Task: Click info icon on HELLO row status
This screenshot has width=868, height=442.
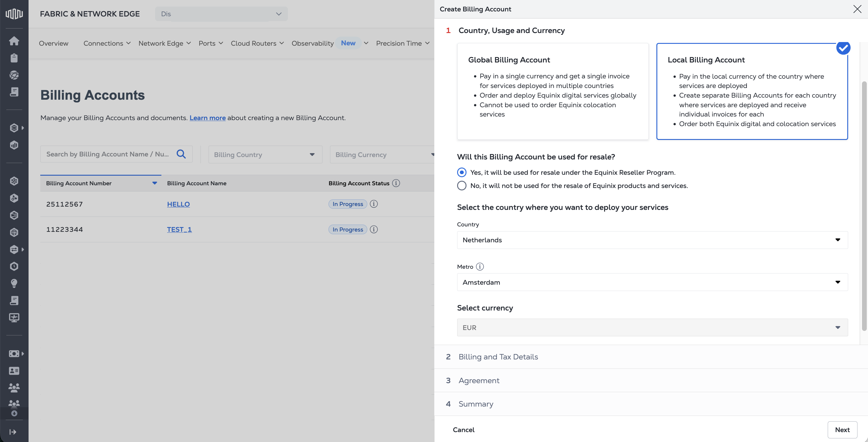Action: (x=374, y=204)
